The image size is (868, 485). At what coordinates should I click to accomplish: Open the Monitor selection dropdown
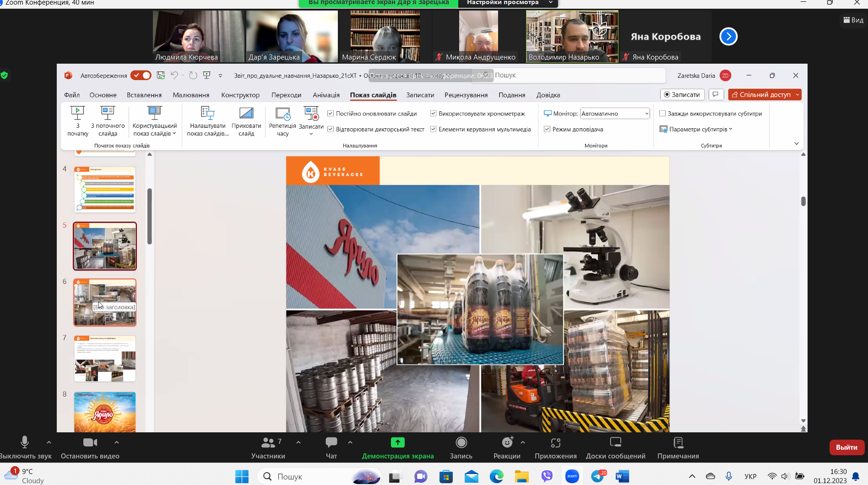(614, 114)
